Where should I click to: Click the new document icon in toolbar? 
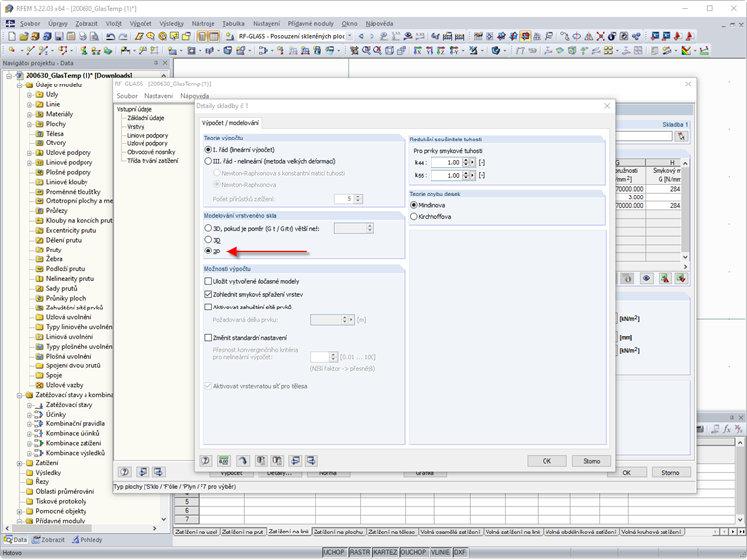(12, 36)
